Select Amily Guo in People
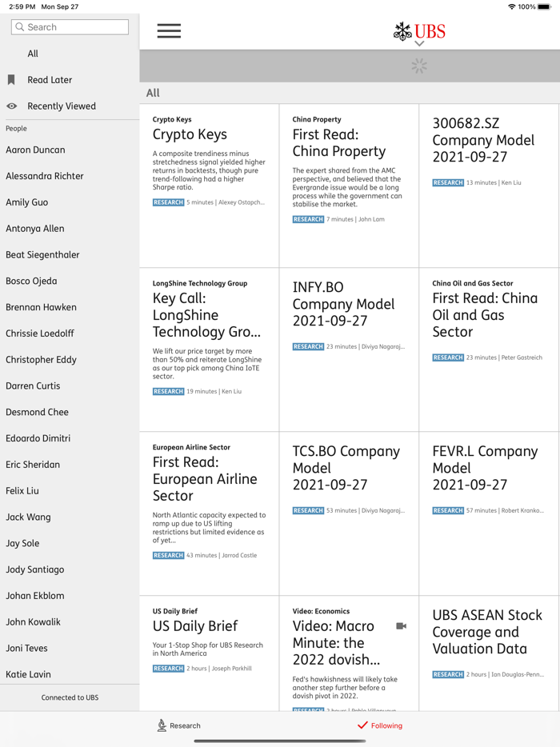The height and width of the screenshot is (747, 560). (x=26, y=202)
